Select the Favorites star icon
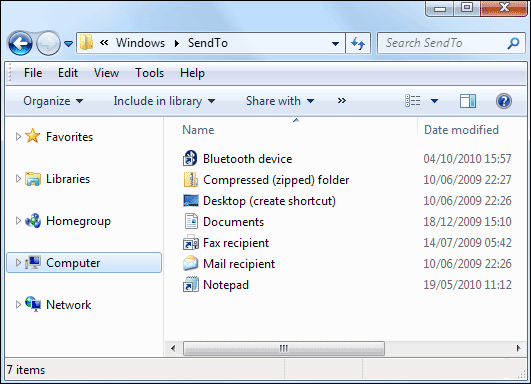The image size is (531, 384). click(33, 136)
